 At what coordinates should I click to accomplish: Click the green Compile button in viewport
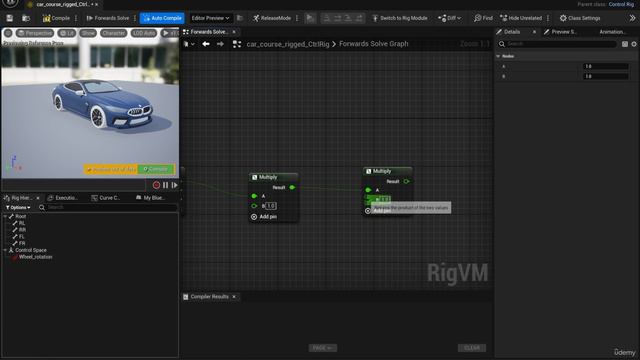pos(156,169)
